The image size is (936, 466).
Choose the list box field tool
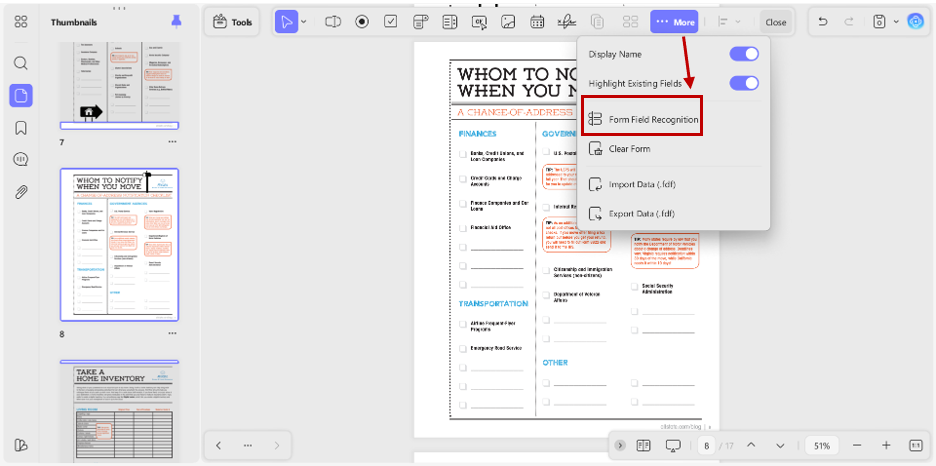coord(449,22)
